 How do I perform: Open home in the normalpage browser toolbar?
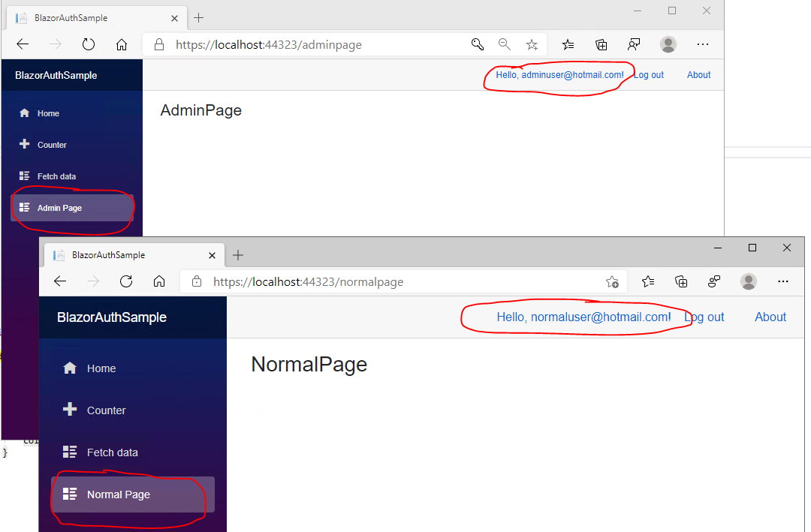pyautogui.click(x=159, y=281)
